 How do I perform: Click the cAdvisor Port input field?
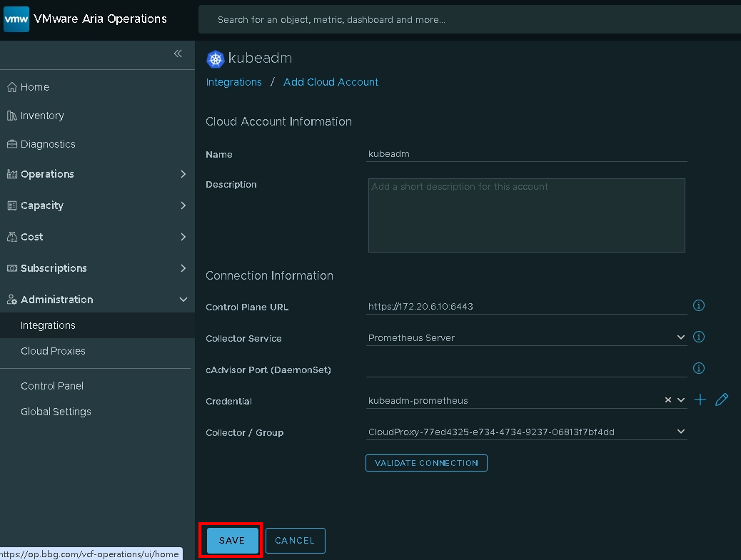tap(526, 369)
